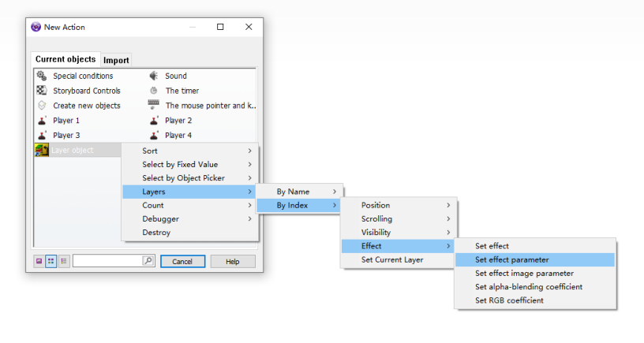Image resolution: width=644 pixels, height=343 pixels.
Task: Select the Player 3 label
Action: (66, 135)
